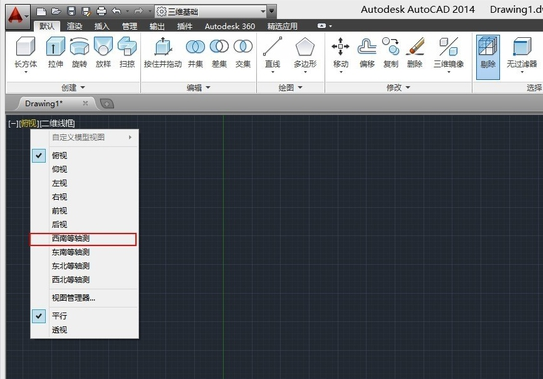Switch to the 插入 ribbon tab
Image resolution: width=543 pixels, height=379 pixels.
[102, 26]
